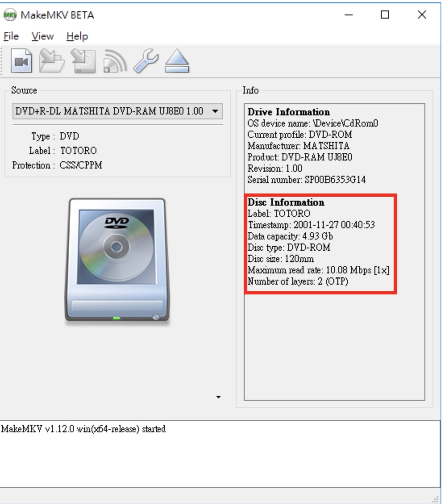
Task: Click the 'Serial number: SP00B6353G14' line
Action: coord(306,180)
